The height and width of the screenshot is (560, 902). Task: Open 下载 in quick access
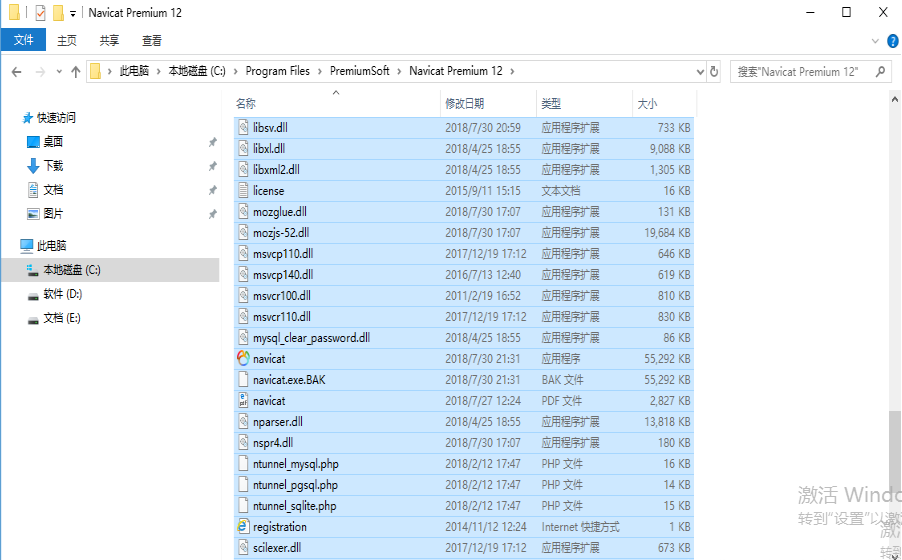click(53, 166)
